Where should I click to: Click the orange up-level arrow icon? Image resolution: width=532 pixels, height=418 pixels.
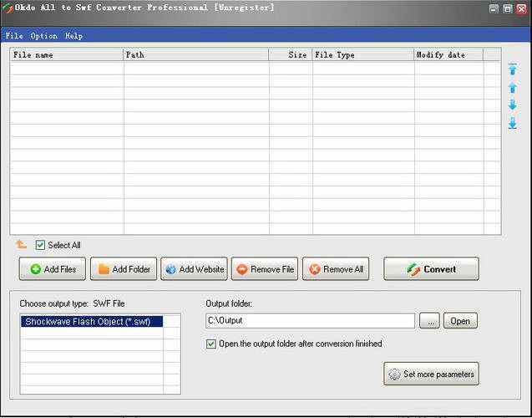point(21,244)
